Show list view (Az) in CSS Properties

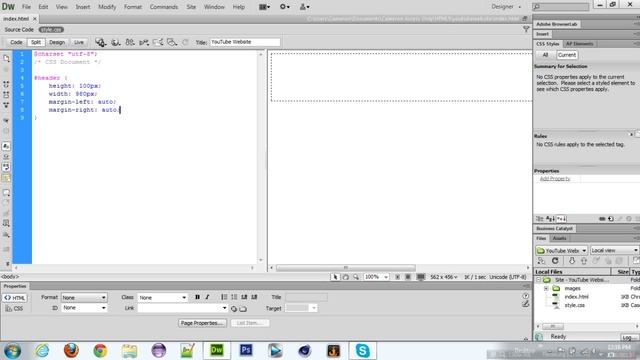[550, 219]
